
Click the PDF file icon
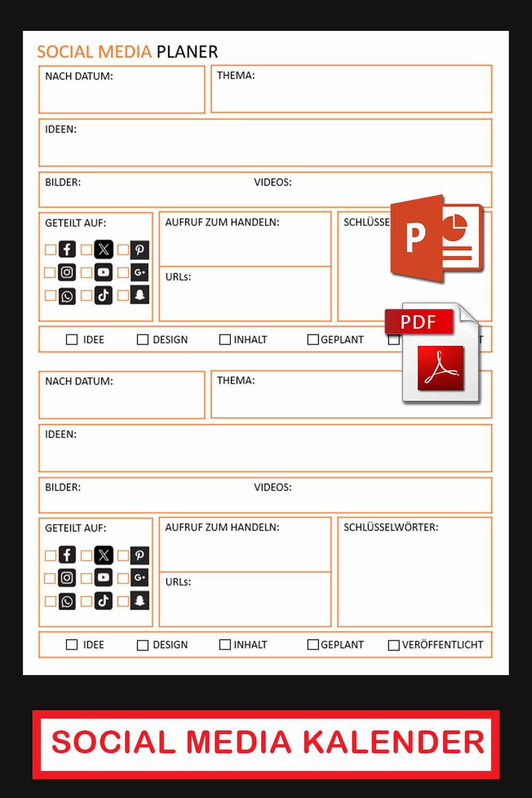433,353
